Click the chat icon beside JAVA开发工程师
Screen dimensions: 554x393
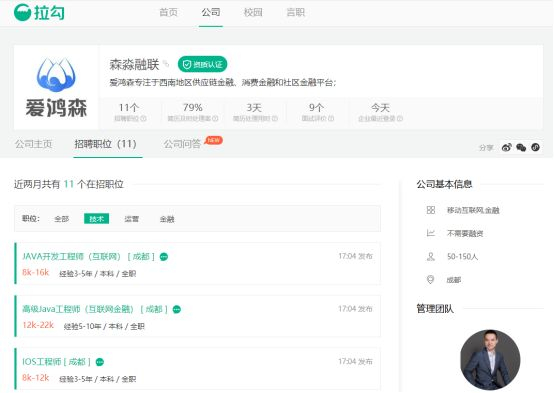pyautogui.click(x=164, y=257)
